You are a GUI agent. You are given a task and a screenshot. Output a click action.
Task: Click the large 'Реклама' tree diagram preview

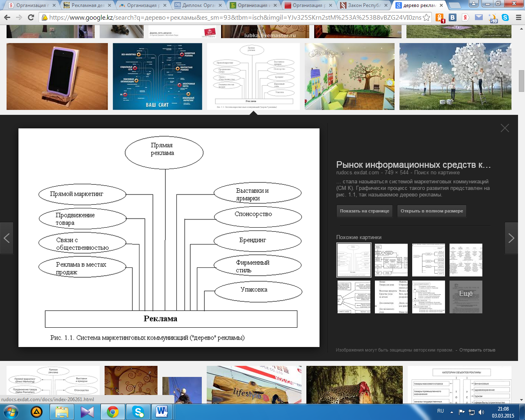(x=169, y=237)
